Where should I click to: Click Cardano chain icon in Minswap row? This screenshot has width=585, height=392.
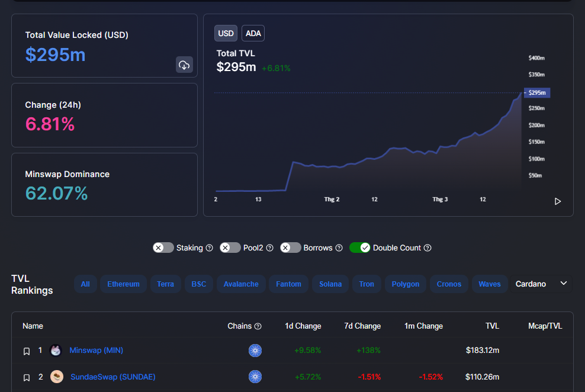[255, 350]
